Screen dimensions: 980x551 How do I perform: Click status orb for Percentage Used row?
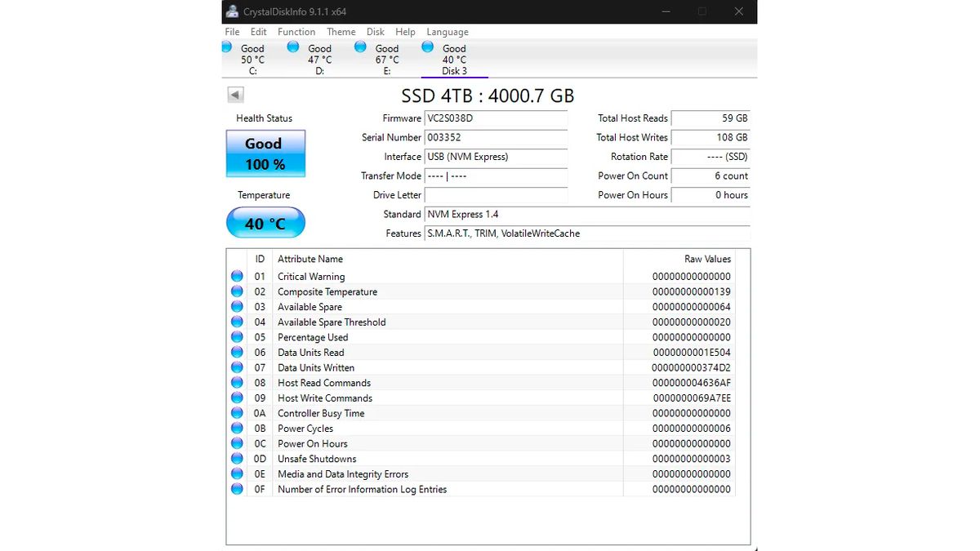click(237, 337)
